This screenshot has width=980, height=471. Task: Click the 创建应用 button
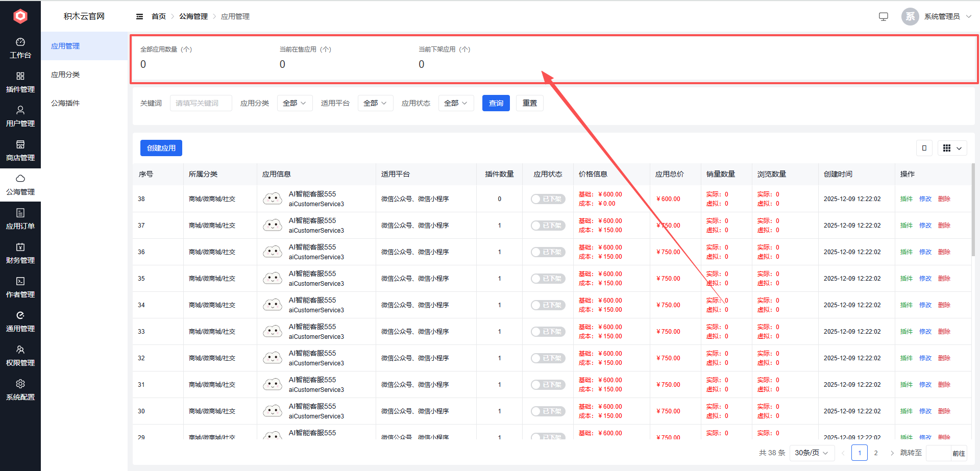(161, 148)
